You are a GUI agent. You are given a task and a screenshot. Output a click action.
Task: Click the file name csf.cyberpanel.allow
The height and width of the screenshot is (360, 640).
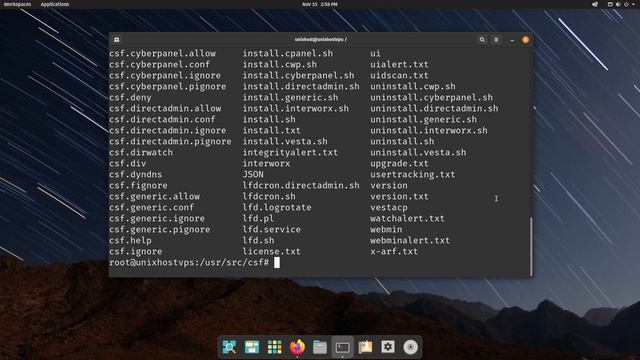162,53
